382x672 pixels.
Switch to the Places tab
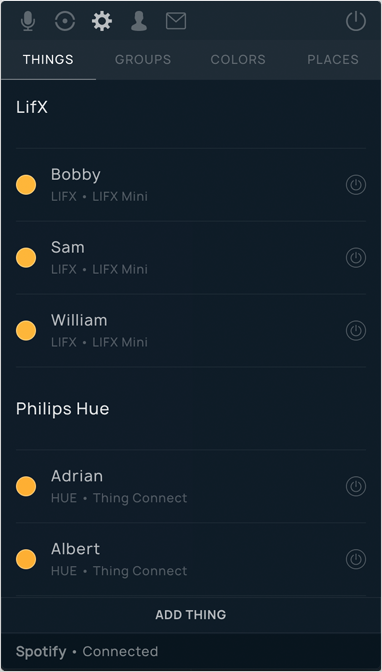333,60
